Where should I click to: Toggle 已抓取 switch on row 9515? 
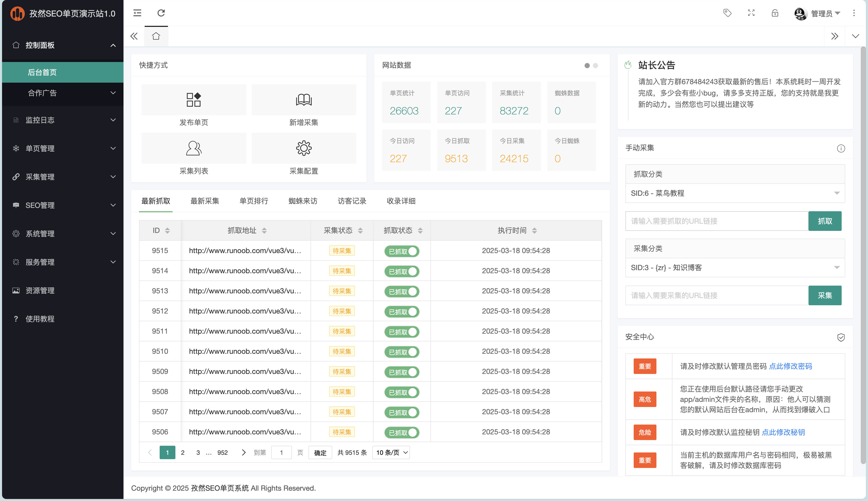point(401,251)
